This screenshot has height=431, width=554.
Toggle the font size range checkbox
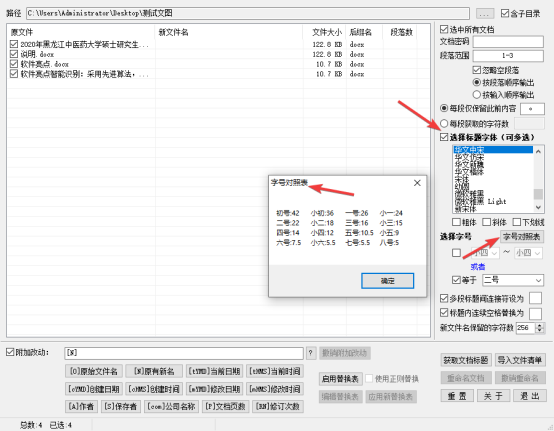456,253
